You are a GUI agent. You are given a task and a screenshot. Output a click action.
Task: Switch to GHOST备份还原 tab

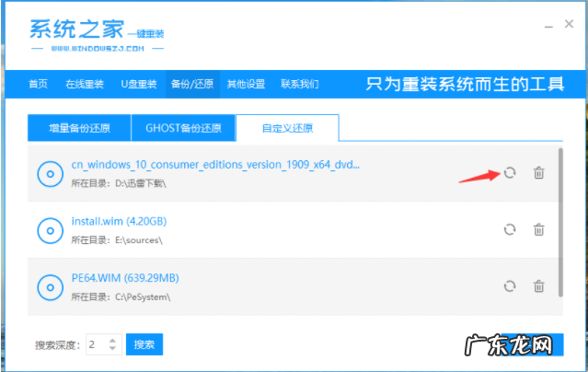click(x=183, y=128)
